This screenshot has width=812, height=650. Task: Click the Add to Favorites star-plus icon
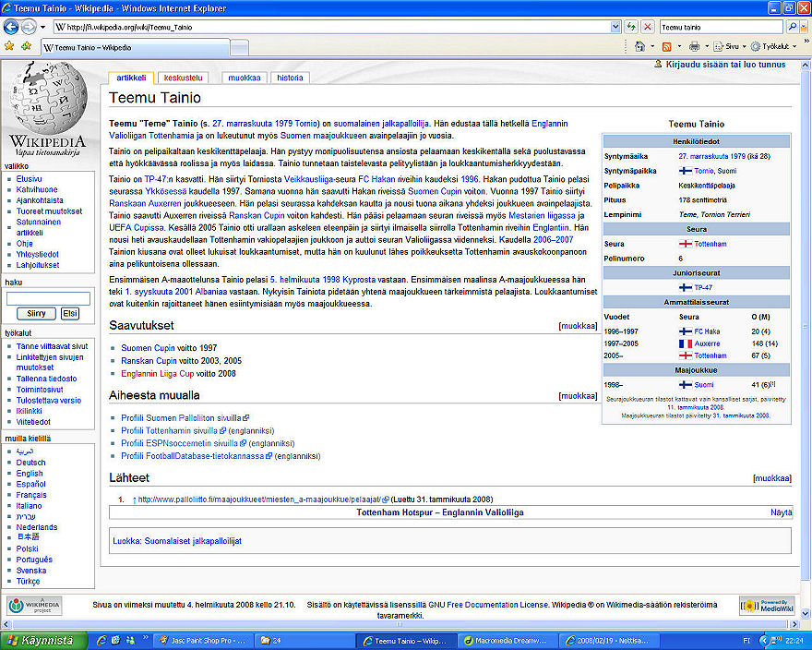(26, 46)
